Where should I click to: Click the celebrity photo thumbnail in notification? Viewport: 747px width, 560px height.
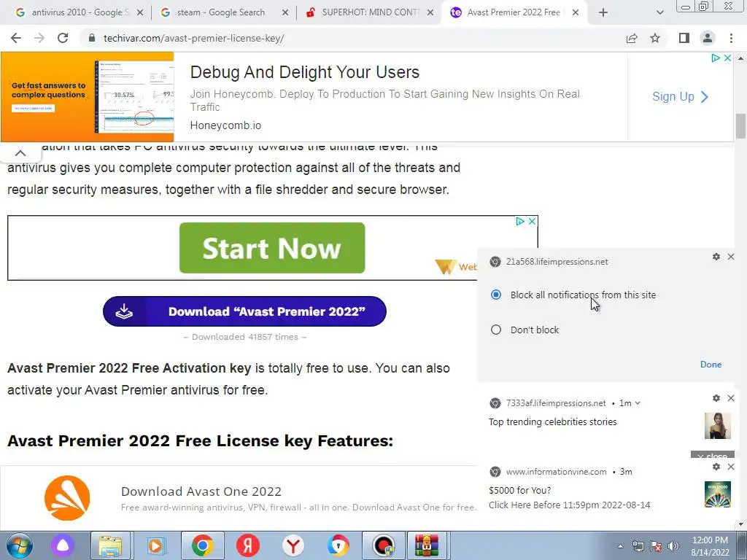718,426
